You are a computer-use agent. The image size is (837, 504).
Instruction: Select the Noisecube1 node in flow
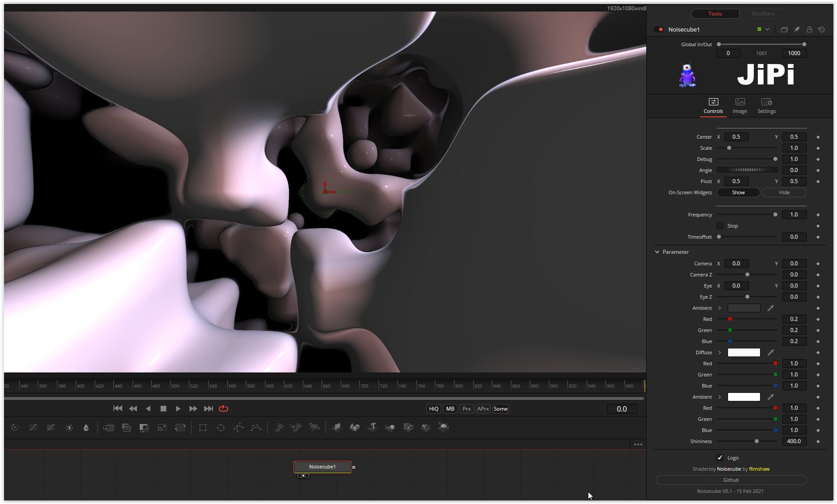pyautogui.click(x=322, y=467)
